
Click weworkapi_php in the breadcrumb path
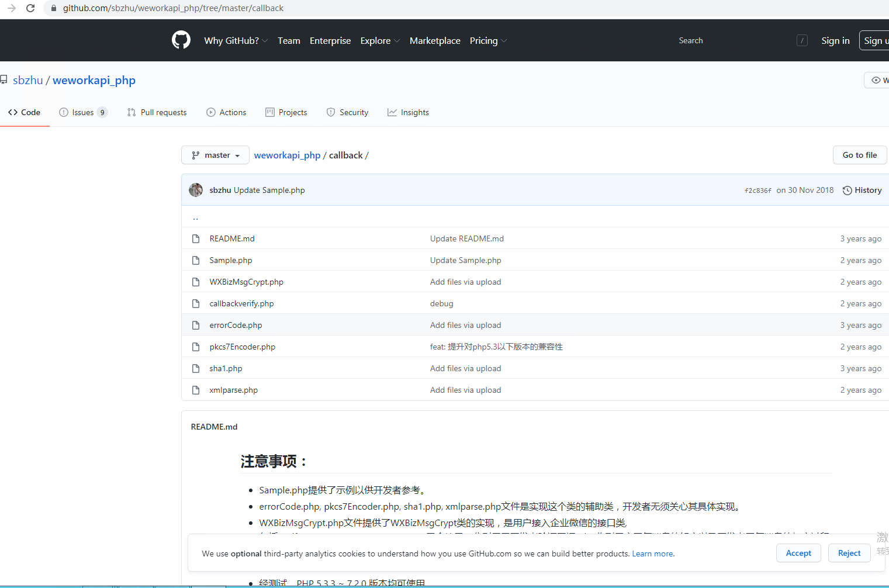pos(287,155)
